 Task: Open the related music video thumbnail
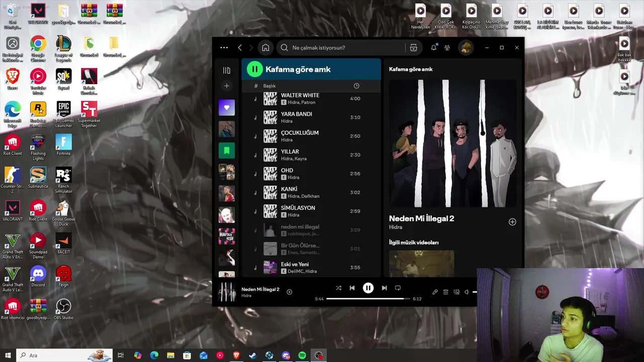[x=422, y=263]
